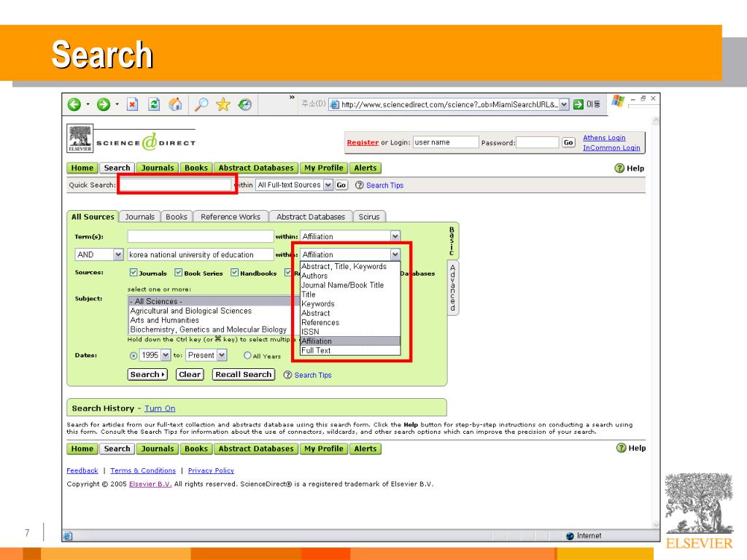Click the user name login field
The height and width of the screenshot is (560, 747).
[x=446, y=142]
